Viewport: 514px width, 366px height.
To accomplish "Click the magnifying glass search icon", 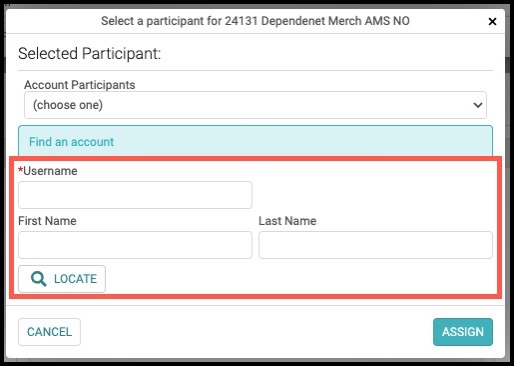I will (38, 279).
